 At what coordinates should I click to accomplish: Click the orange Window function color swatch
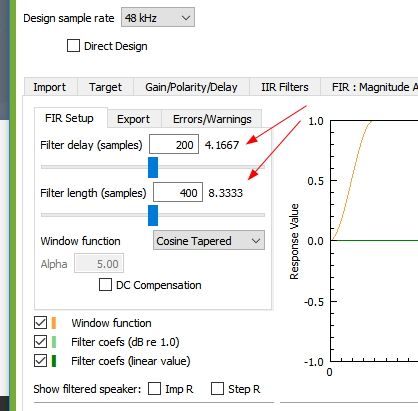tap(54, 323)
